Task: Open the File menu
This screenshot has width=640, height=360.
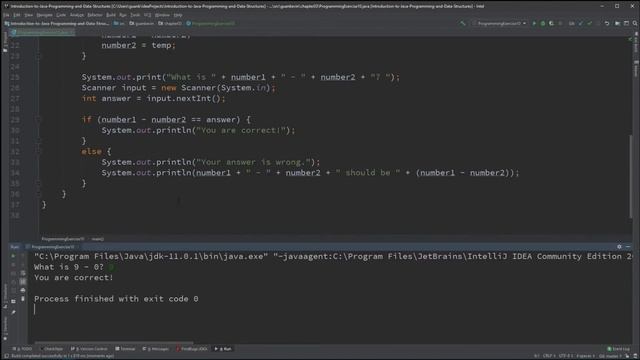Action: tap(6, 15)
